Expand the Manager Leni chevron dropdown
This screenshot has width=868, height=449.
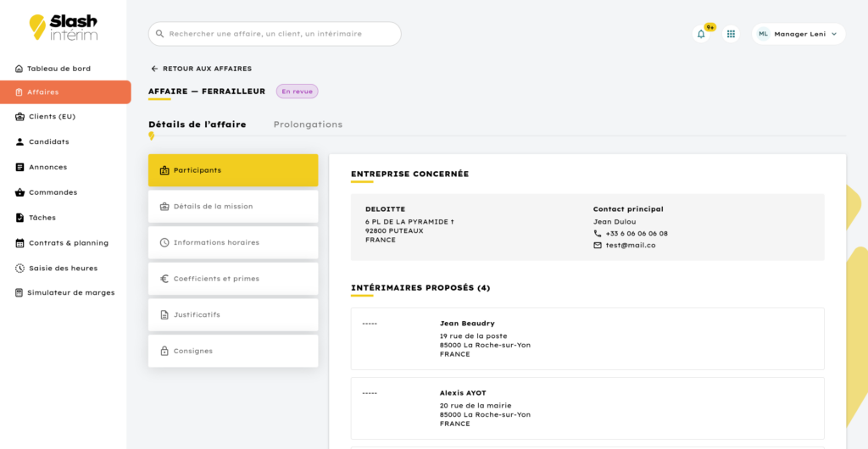coord(834,34)
